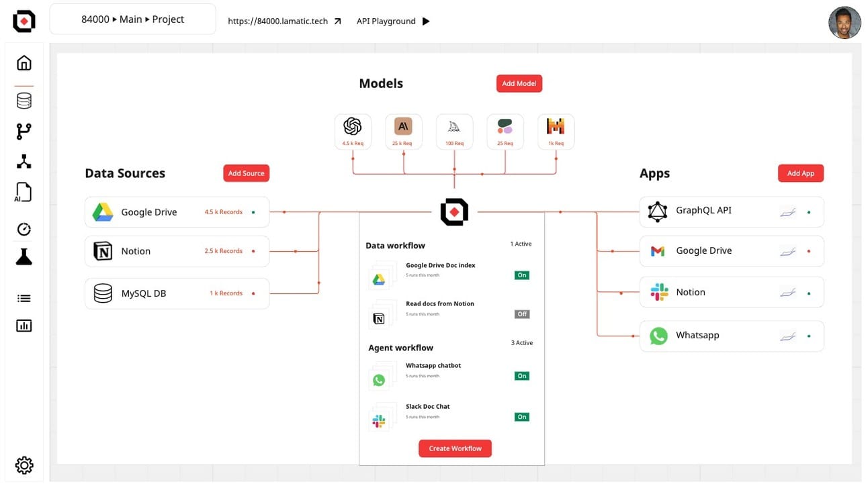Toggle the Whatsapp chatbot workflow On switch

tap(522, 376)
